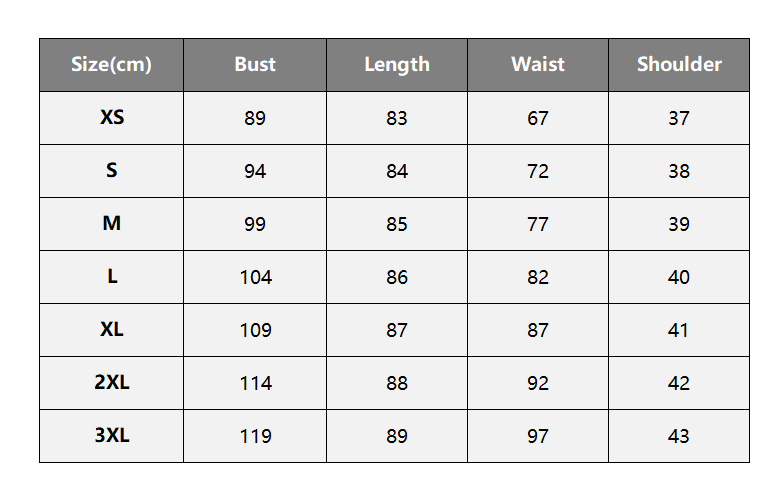Select the Bust column header
The height and width of the screenshot is (500, 782).
[x=255, y=65]
